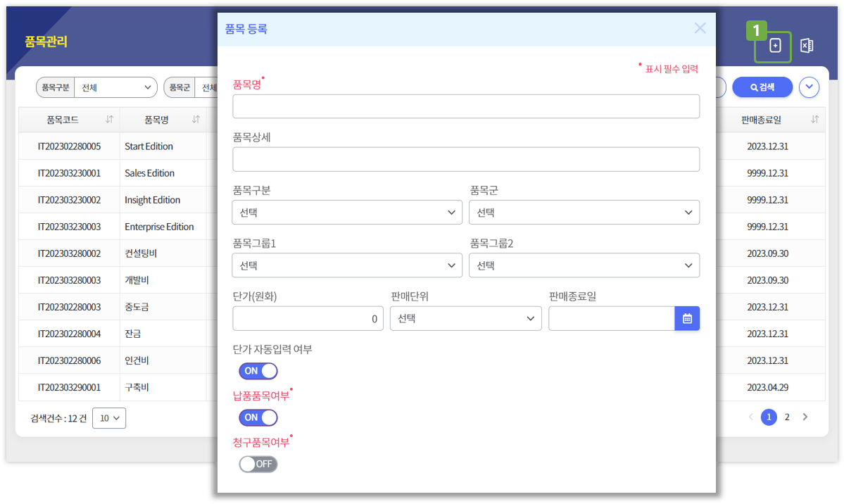Select current page 1 button
This screenshot has height=504, width=844.
769,417
